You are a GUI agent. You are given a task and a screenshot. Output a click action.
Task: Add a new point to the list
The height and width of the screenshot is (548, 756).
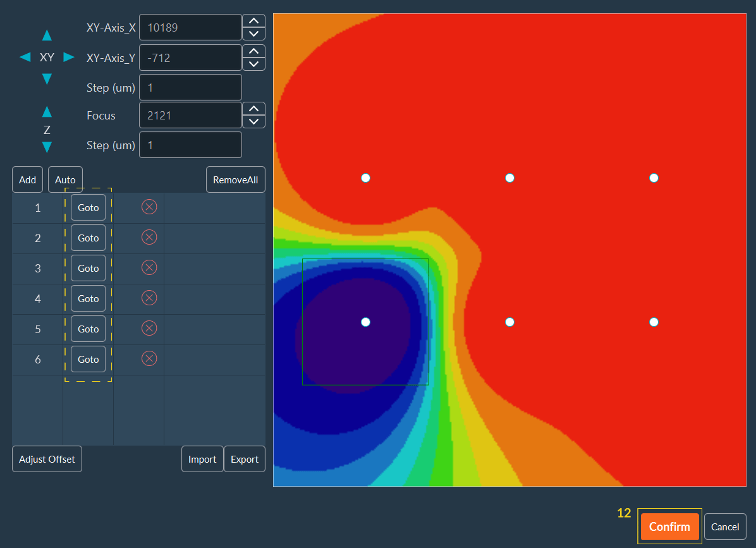click(27, 180)
